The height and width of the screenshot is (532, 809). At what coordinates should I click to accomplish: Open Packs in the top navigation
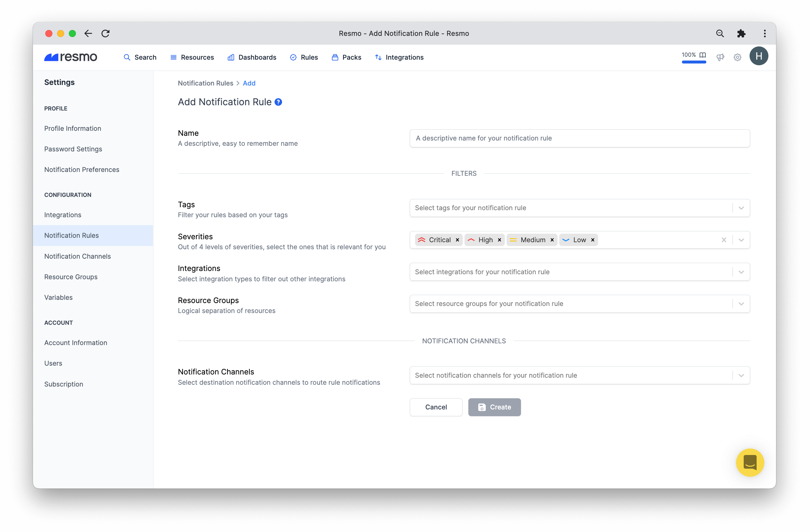(346, 57)
